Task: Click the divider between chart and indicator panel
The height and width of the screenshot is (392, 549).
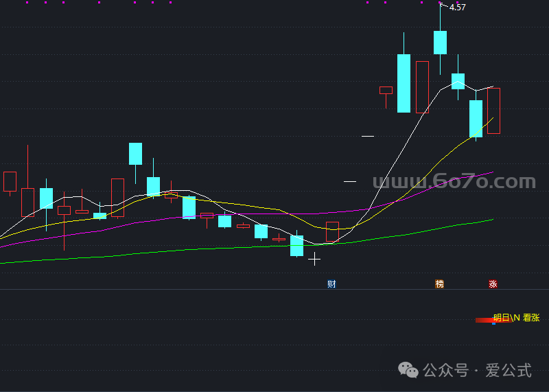Action: coord(274,290)
